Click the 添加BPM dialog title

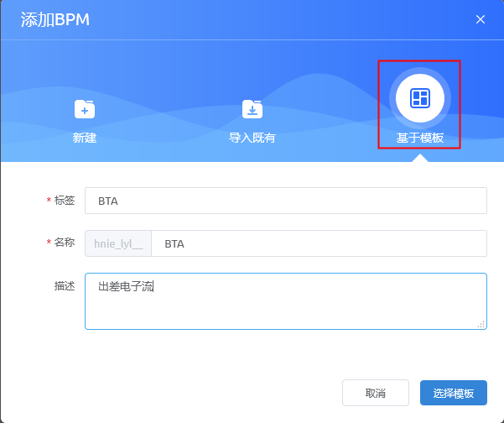click(x=55, y=20)
